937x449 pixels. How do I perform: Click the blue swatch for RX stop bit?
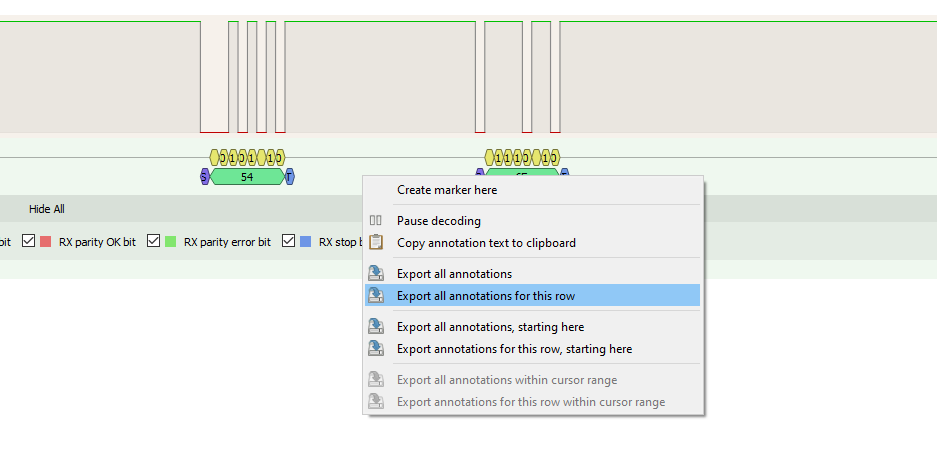[x=305, y=242]
